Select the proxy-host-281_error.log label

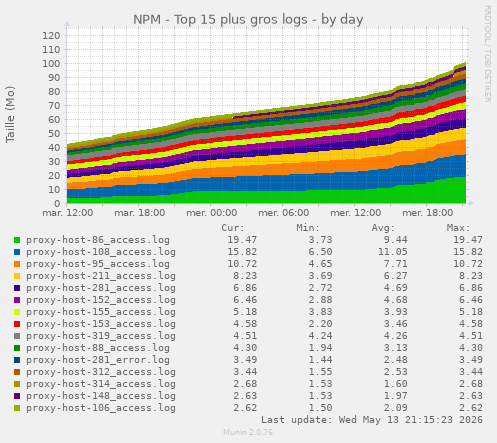98,360
